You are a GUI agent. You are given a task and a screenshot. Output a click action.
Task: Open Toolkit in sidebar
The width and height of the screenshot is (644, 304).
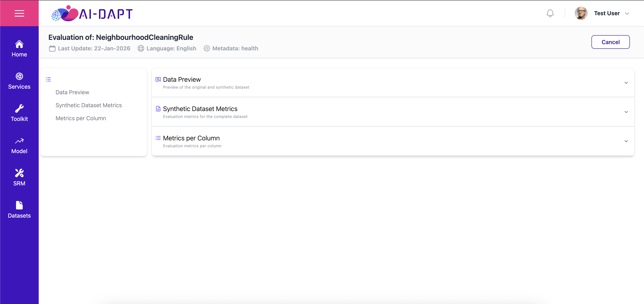[19, 113]
